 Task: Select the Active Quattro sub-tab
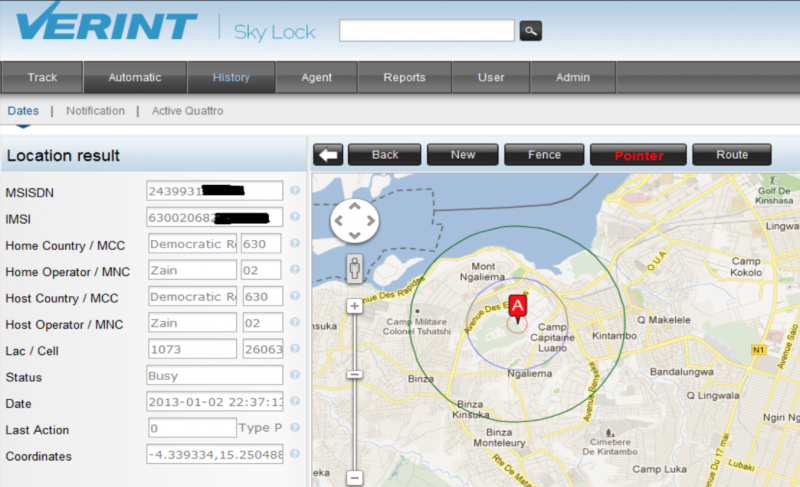tap(187, 111)
